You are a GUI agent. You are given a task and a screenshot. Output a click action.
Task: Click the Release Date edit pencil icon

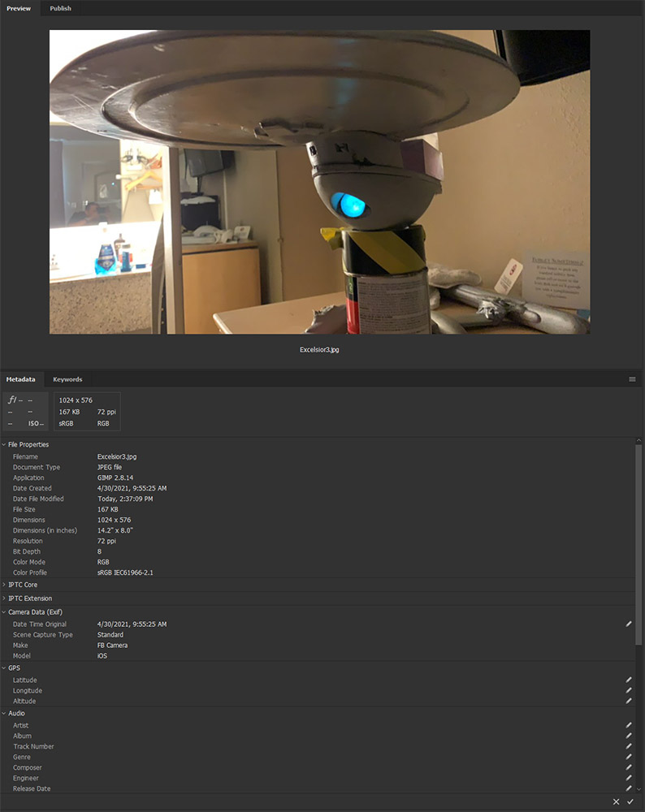coord(629,788)
